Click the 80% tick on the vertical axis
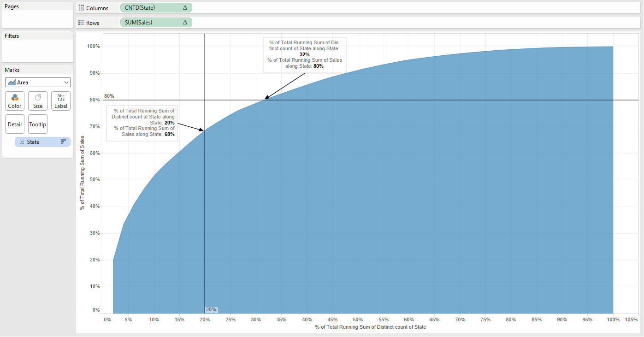Screen dimensions: 644x337 tap(95, 100)
